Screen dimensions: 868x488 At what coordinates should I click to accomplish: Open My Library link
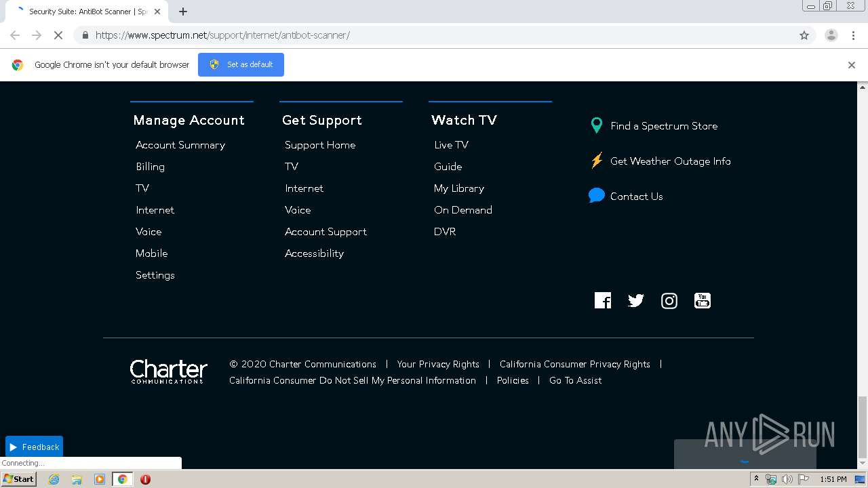[x=459, y=188]
